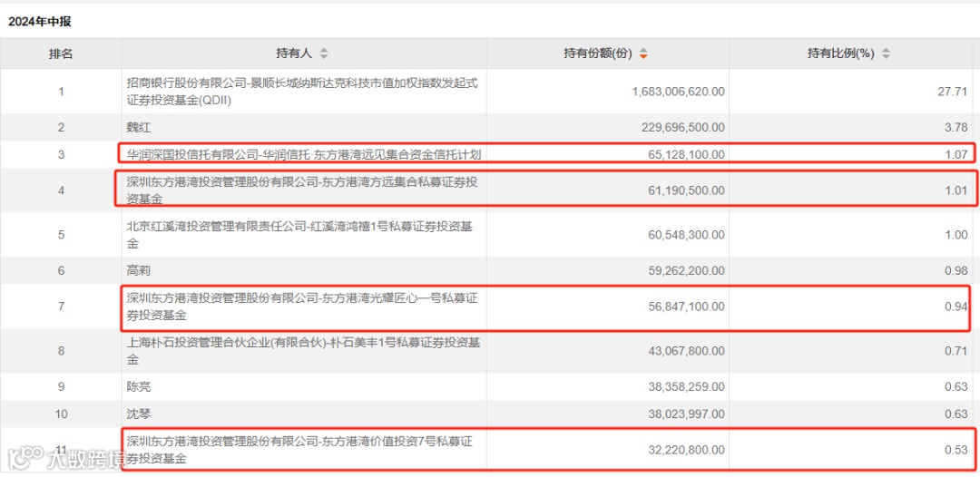Select holder name 高莉
Viewport: 980px width, 477px height.
pos(138,271)
